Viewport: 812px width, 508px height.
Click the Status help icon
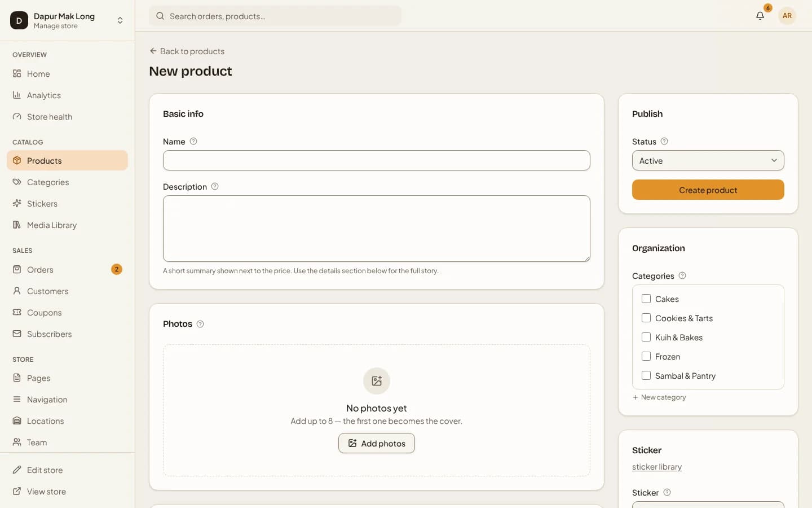pyautogui.click(x=664, y=141)
